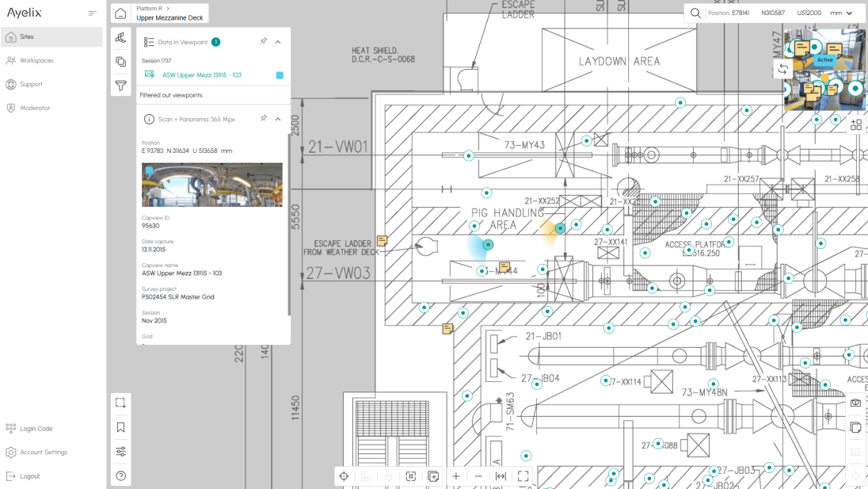Click the U512000 position coordinate
868x489 pixels.
(809, 13)
